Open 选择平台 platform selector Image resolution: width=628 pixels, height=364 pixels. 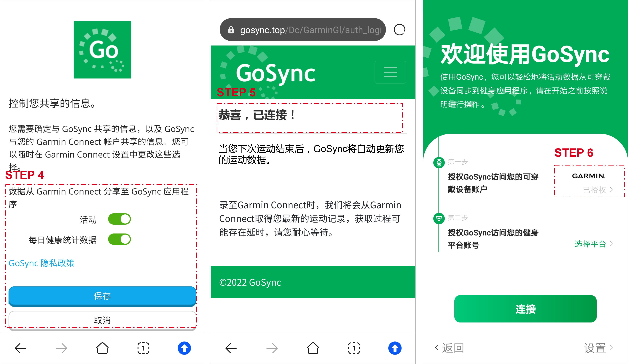coord(594,244)
